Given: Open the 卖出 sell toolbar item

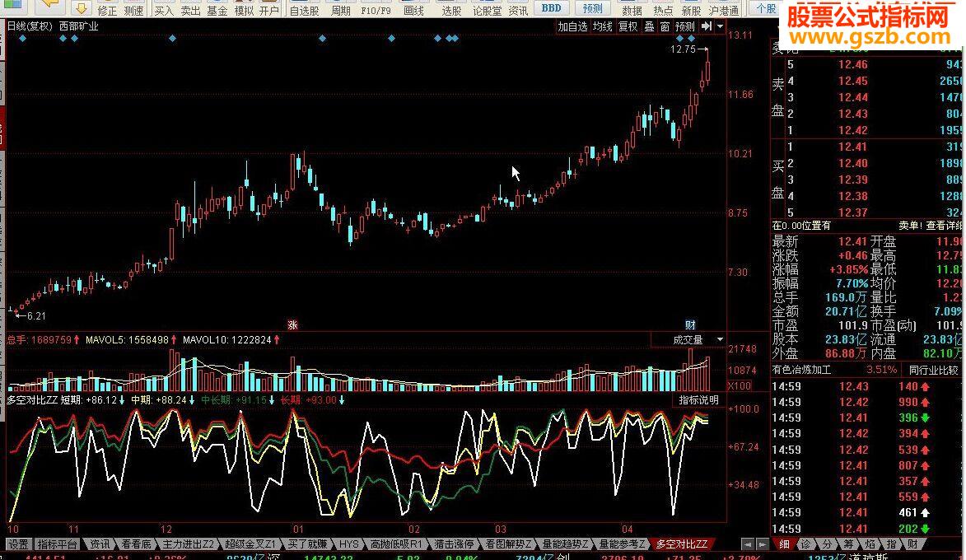Looking at the screenshot, I should 190,10.
